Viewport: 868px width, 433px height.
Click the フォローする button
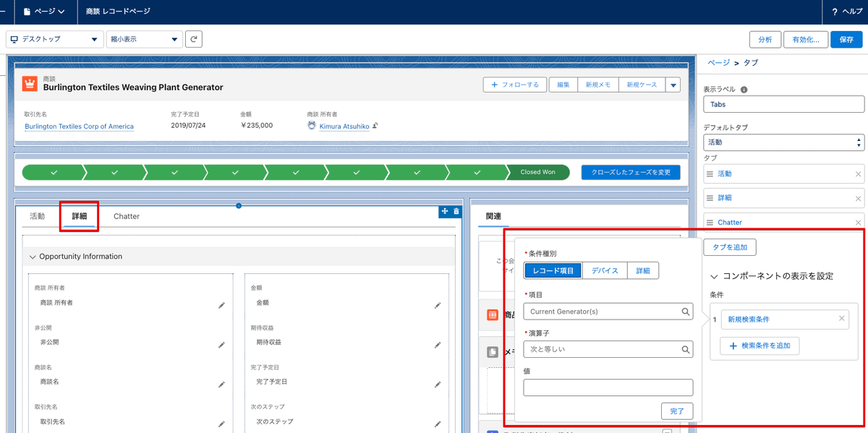coord(515,85)
